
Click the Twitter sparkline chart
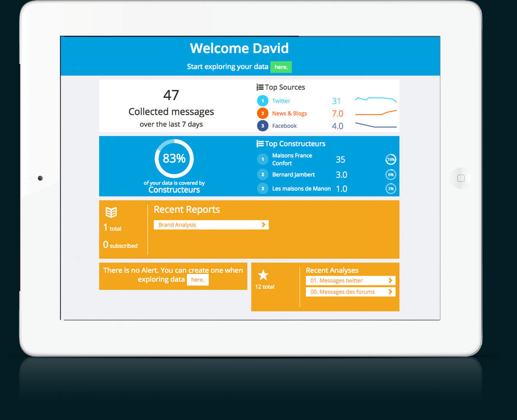click(376, 99)
